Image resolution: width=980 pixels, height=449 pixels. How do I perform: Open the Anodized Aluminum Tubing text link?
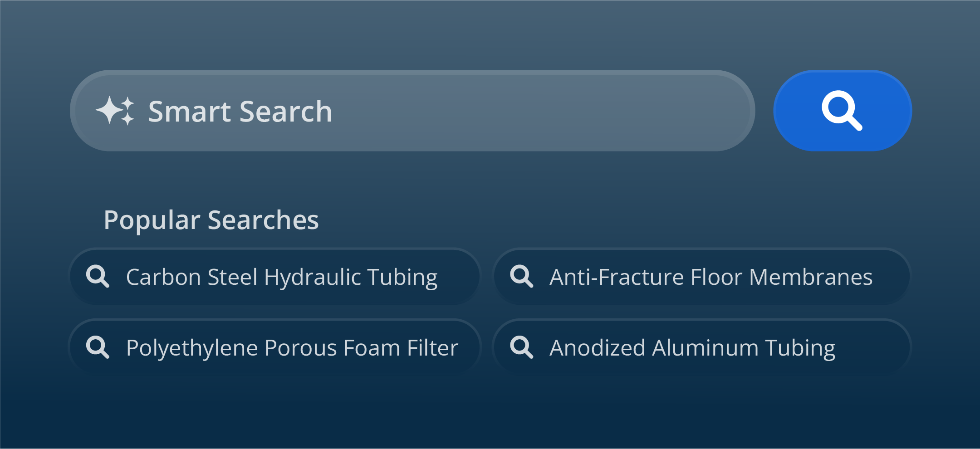692,348
